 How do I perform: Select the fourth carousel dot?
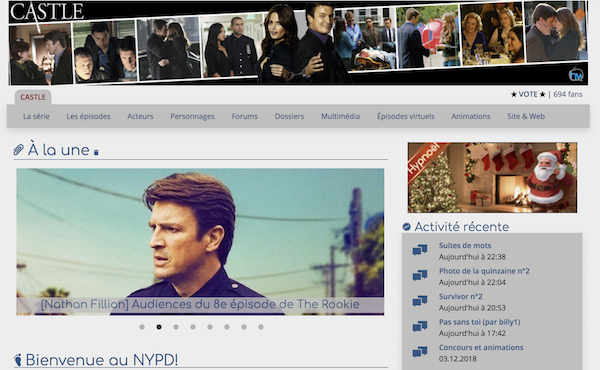[x=193, y=327]
